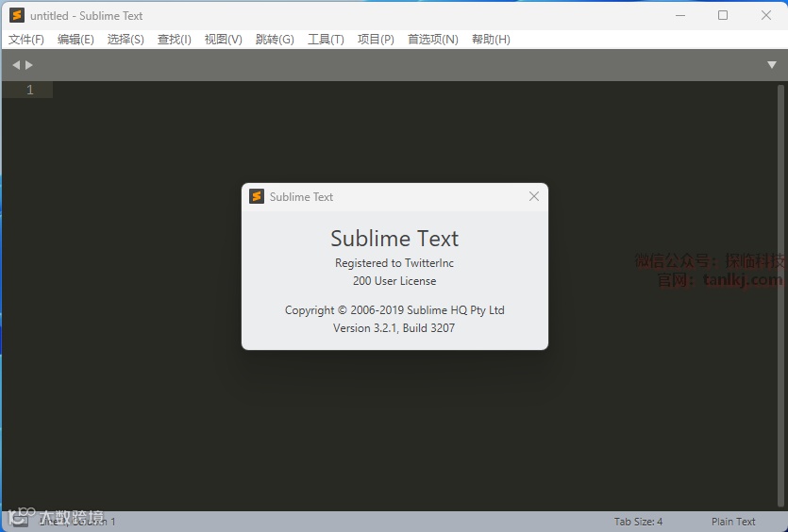The height and width of the screenshot is (532, 788).
Task: Open the 工具(T) menu
Action: 326,40
